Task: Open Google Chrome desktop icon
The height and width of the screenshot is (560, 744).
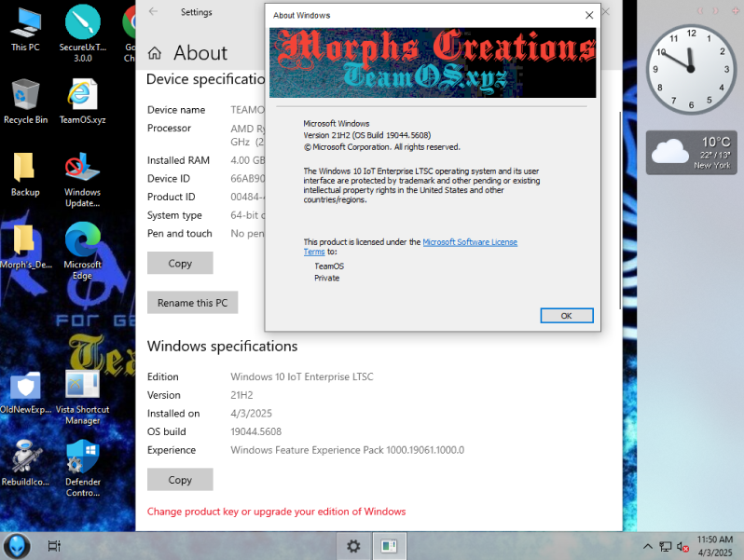Action: pyautogui.click(x=129, y=34)
